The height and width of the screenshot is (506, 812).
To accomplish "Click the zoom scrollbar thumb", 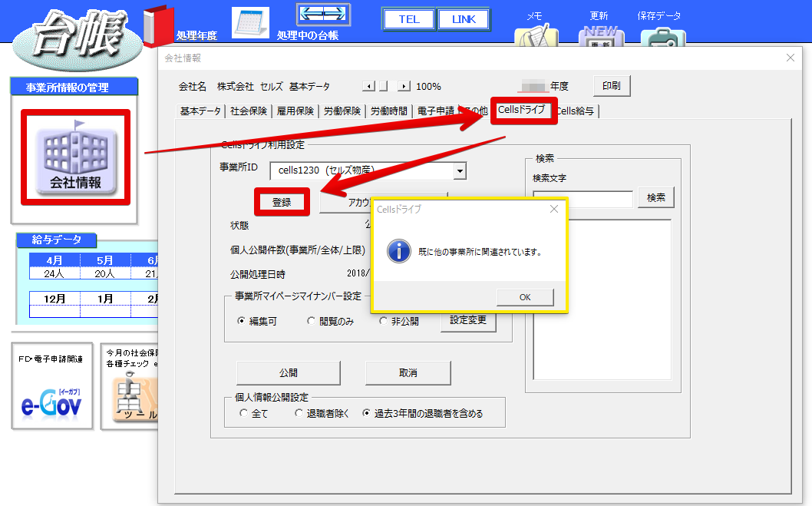I will point(383,86).
